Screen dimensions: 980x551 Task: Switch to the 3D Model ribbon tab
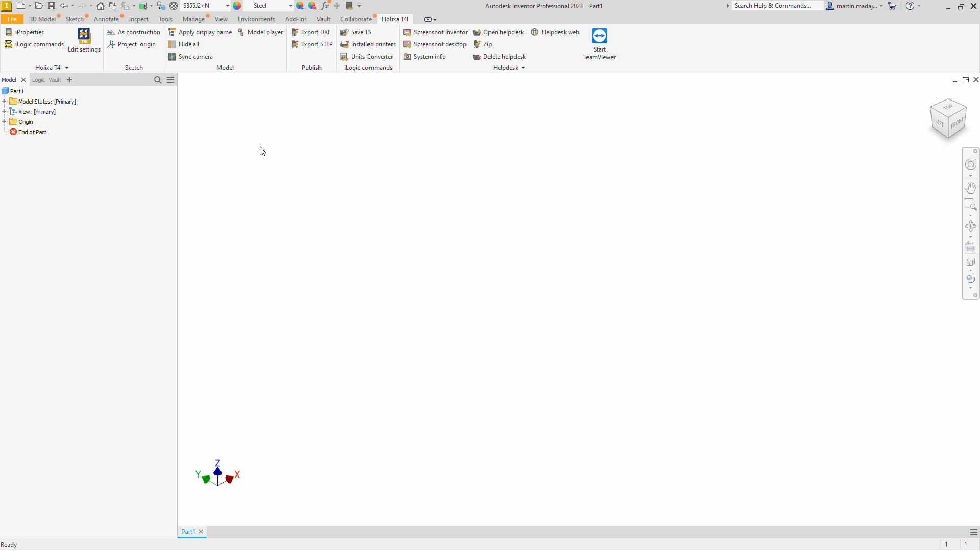[42, 19]
